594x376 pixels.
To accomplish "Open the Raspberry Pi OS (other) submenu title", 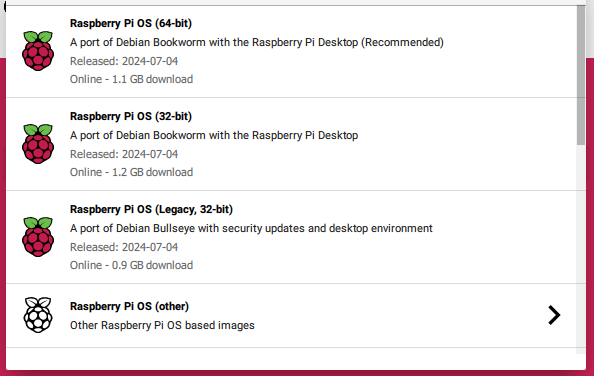I will [129, 306].
